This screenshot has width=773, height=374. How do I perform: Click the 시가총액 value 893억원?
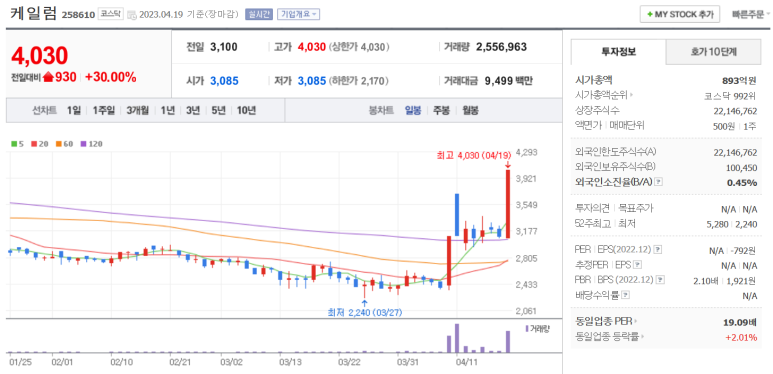click(x=739, y=80)
